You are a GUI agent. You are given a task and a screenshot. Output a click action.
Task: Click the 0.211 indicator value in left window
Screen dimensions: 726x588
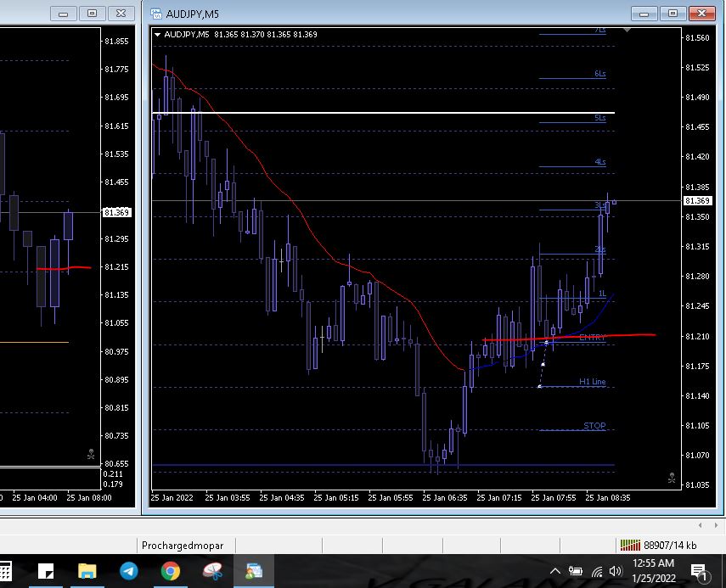(113, 473)
